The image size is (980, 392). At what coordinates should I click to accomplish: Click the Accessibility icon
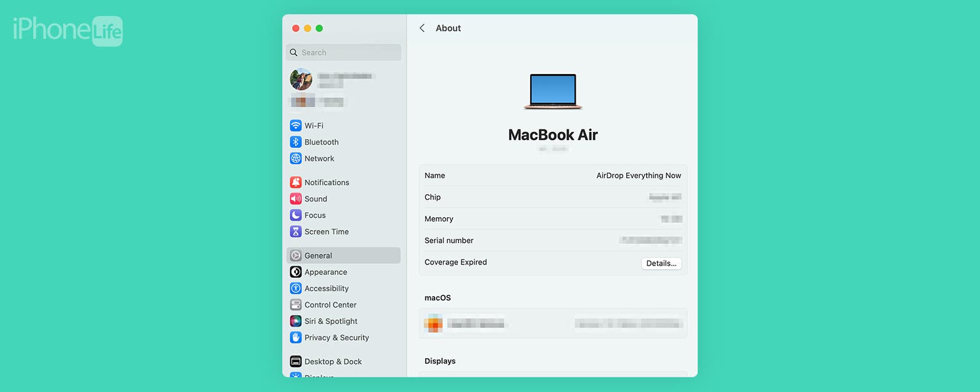pos(296,288)
